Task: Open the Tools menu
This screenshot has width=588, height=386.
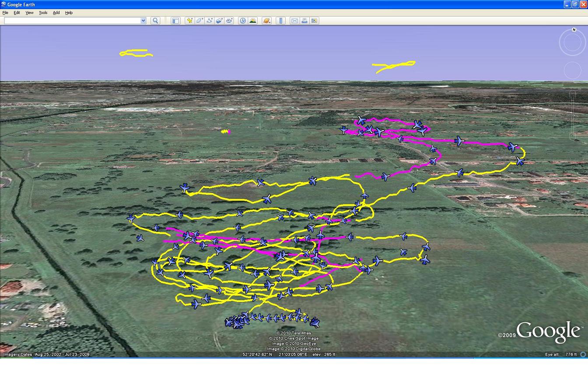Action: [43, 13]
